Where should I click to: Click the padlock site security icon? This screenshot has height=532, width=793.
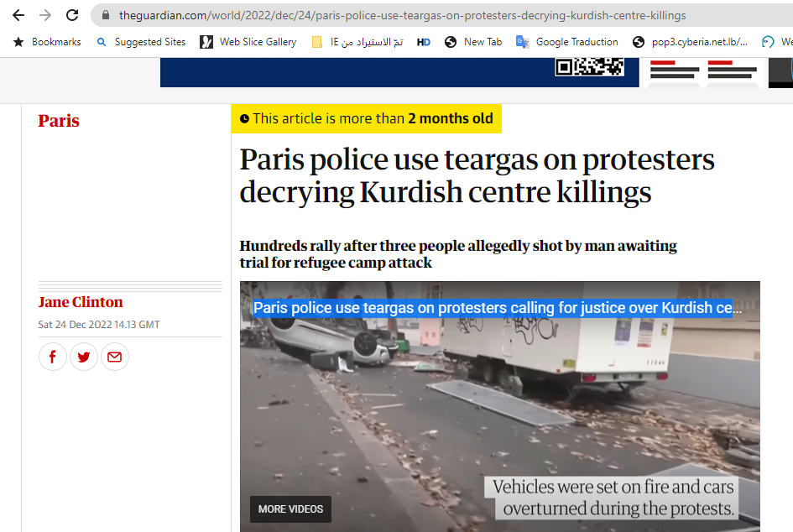coord(106,15)
